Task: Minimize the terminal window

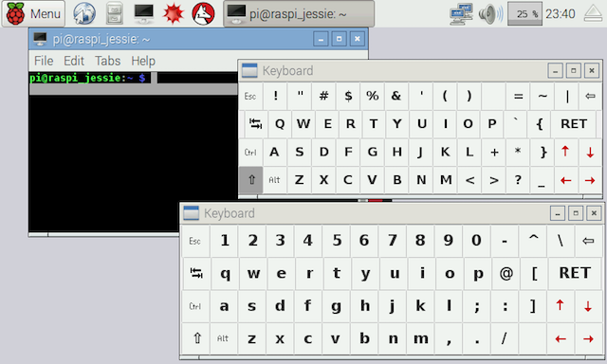Action: [x=321, y=39]
